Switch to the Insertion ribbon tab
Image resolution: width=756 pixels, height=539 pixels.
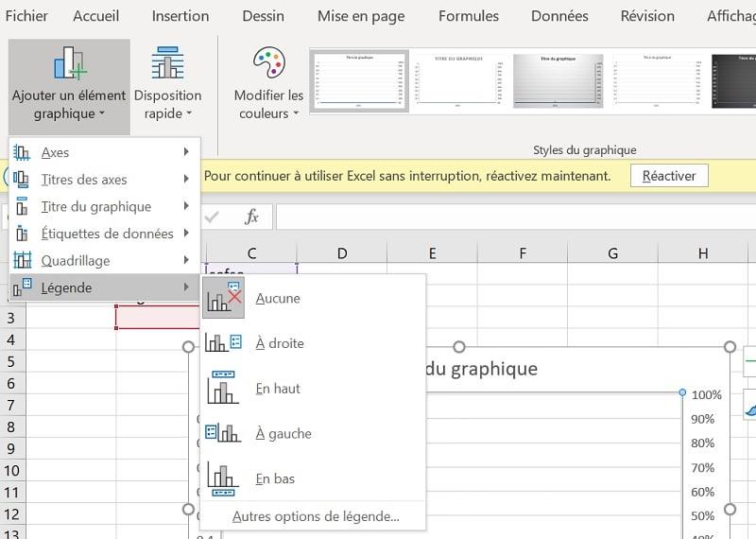180,16
